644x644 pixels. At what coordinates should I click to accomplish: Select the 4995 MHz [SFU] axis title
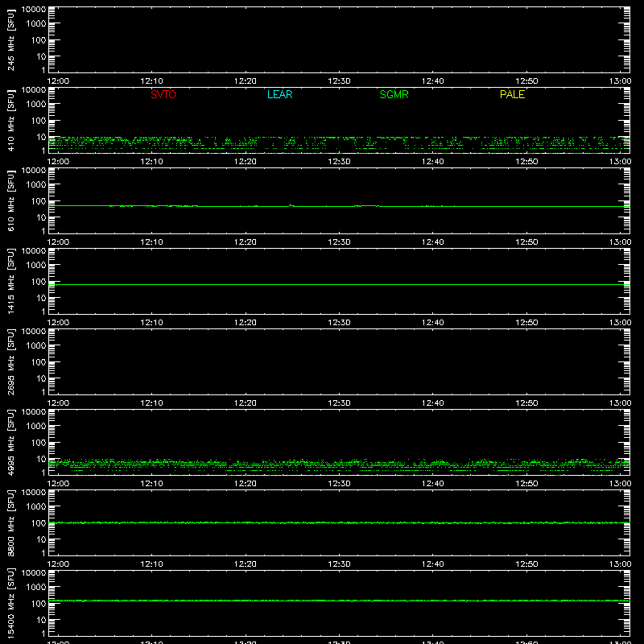click(x=11, y=443)
